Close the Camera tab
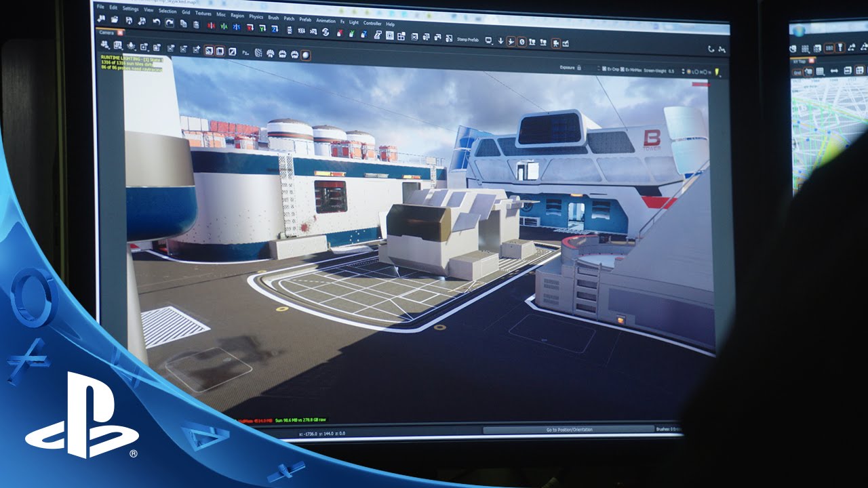Screen dimensions: 868x488 (121, 33)
